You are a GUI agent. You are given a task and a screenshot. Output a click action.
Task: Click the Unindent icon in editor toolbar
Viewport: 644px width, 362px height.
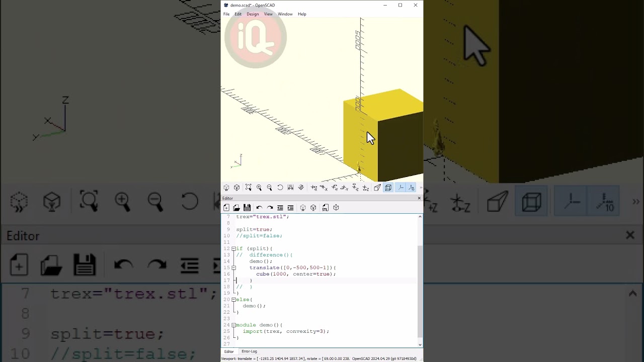(x=280, y=208)
